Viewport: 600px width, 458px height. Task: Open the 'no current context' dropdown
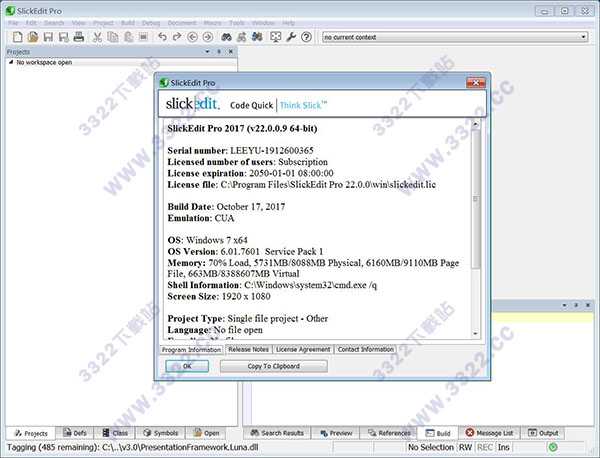tap(455, 37)
